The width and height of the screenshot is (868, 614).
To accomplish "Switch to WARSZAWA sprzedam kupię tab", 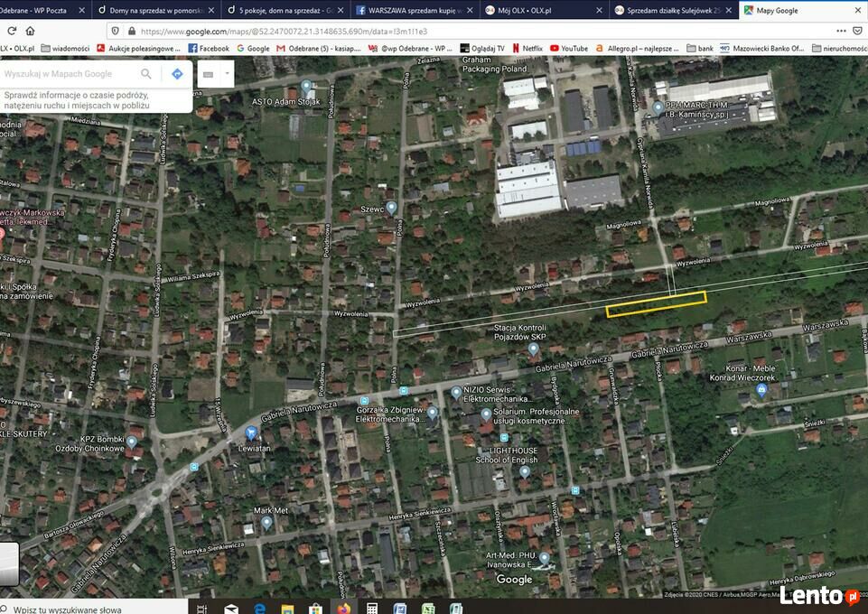I will (x=414, y=10).
